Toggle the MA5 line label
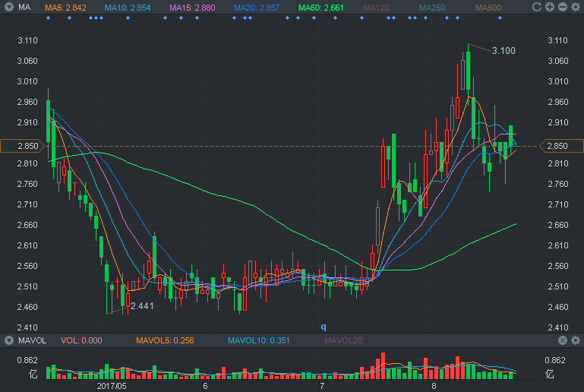Image resolution: width=584 pixels, height=392 pixels. [x=65, y=8]
